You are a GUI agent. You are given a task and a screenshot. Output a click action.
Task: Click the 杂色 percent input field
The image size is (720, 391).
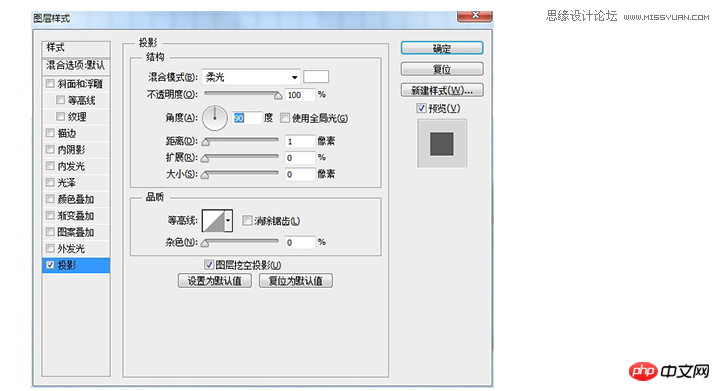tap(300, 242)
